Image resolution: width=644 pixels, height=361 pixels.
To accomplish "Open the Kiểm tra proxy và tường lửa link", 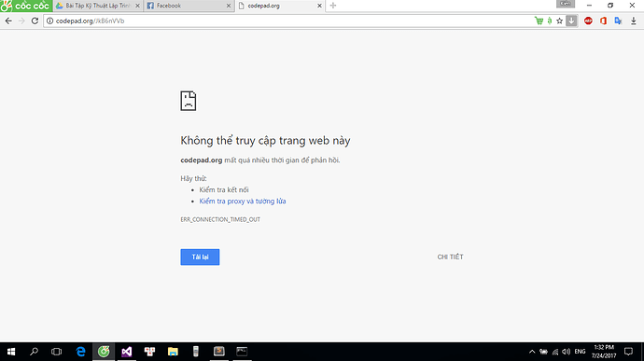I will pos(243,201).
